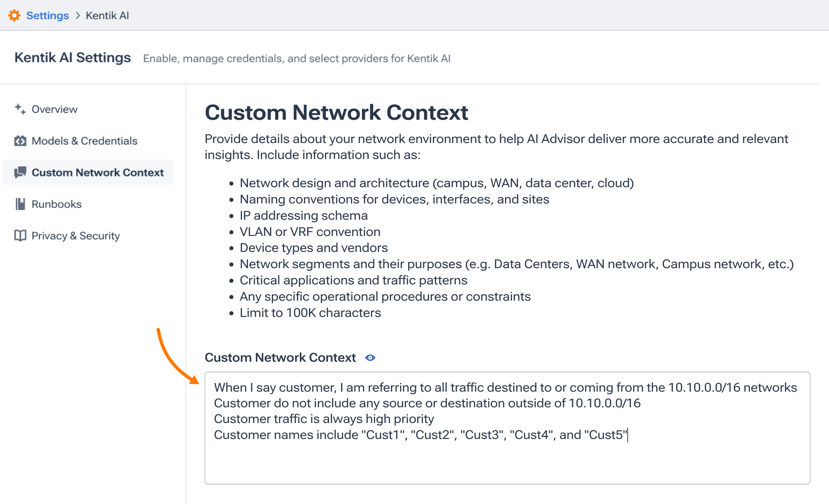This screenshot has height=504, width=829.
Task: Click the speech-bubble icon for Custom Network Context
Action: 20,172
